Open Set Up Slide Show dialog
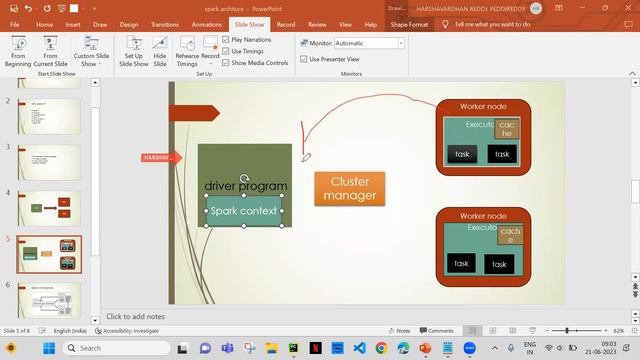 [x=133, y=51]
